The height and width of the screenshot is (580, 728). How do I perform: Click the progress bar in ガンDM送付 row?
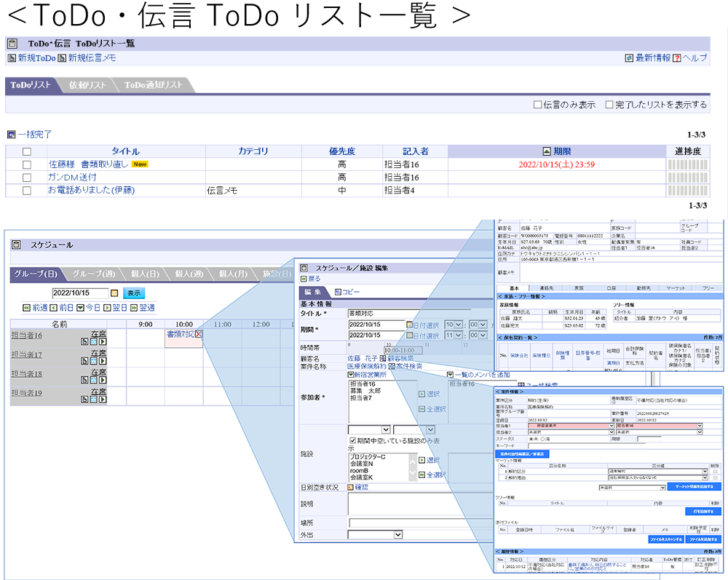688,178
